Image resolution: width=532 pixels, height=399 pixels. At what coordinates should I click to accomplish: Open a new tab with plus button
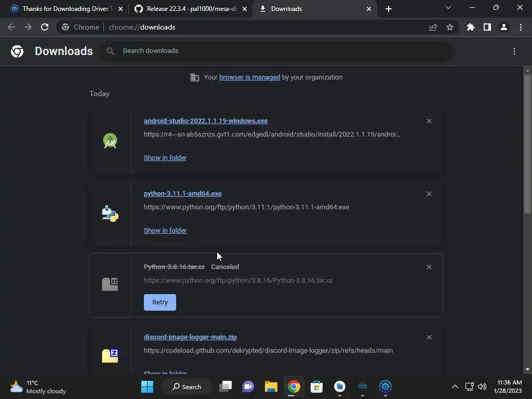pos(389,9)
